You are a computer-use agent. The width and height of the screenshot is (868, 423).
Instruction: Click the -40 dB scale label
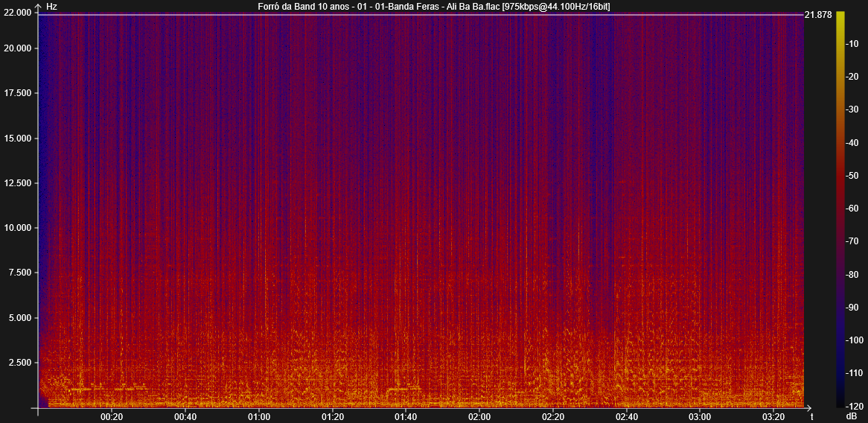tap(852, 142)
